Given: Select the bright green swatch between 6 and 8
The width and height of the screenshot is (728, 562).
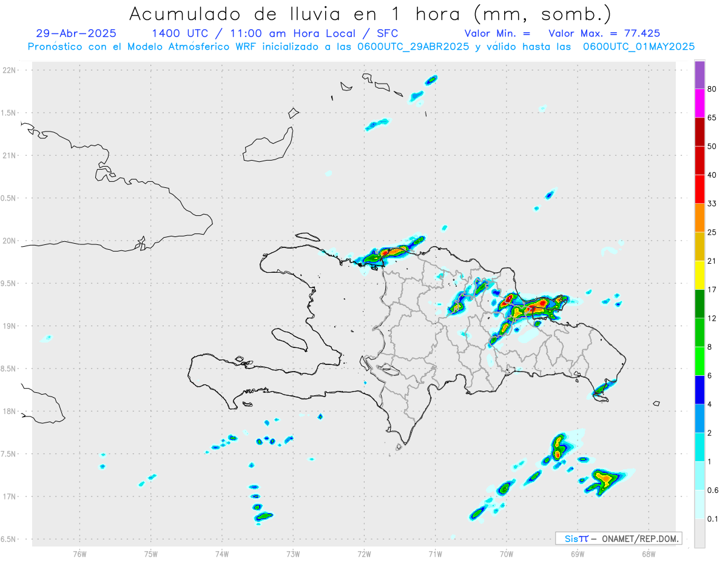Looking at the screenshot, I should point(699,361).
